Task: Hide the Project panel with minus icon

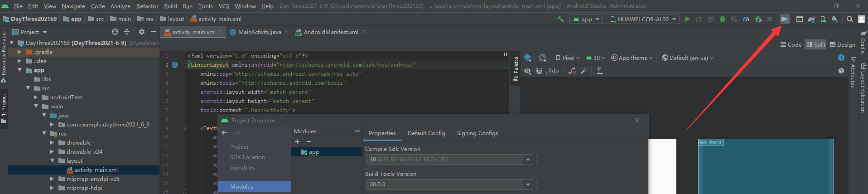Action: pos(154,32)
